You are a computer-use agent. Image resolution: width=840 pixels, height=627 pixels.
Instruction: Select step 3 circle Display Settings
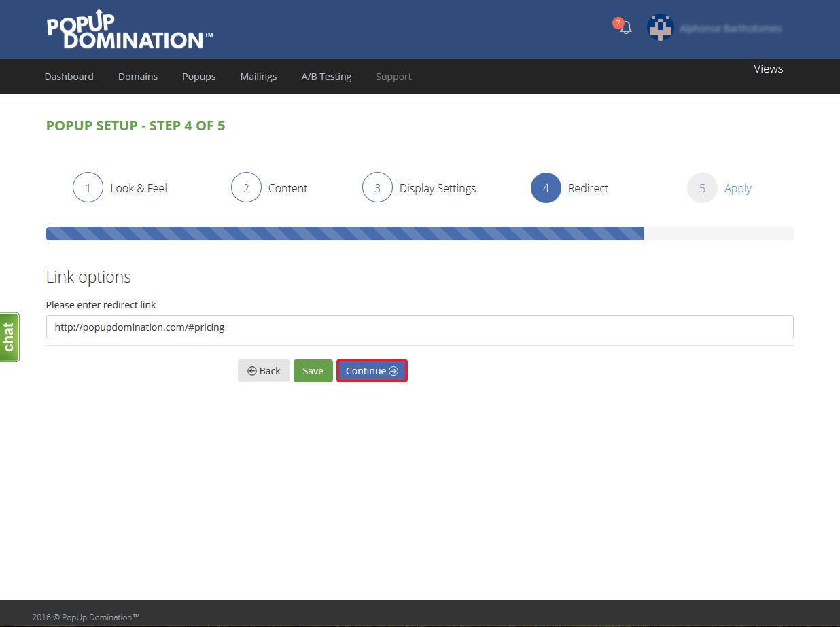point(377,188)
